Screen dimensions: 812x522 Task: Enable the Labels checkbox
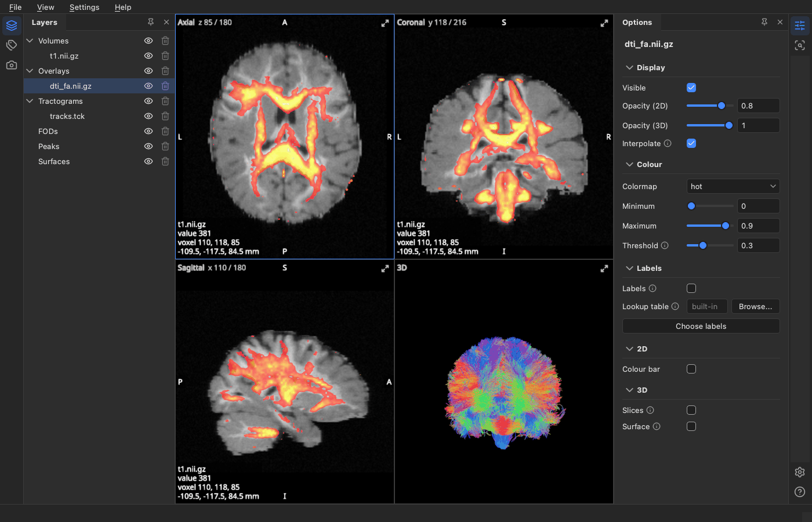(x=691, y=288)
